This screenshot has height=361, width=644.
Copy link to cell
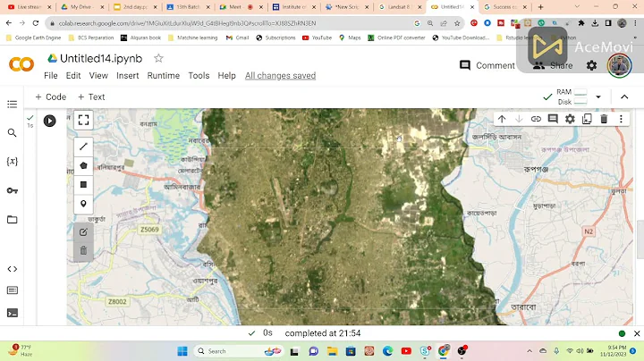[x=536, y=119]
